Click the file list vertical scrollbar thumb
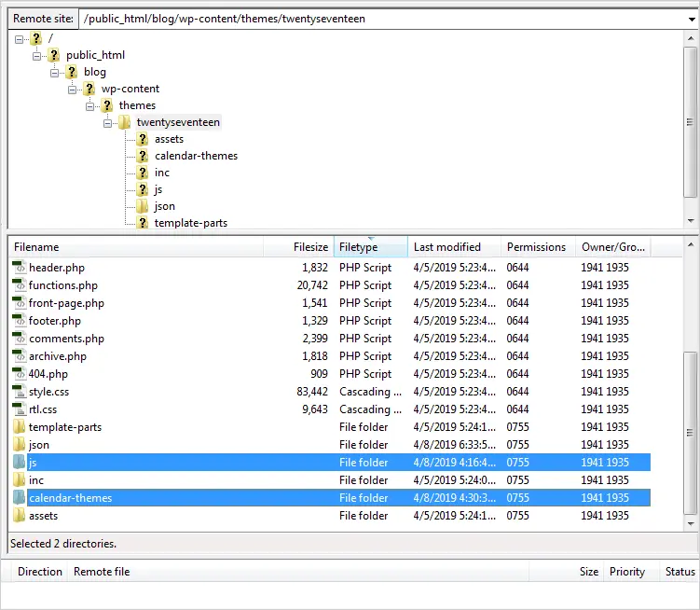Image resolution: width=700 pixels, height=610 pixels. click(x=690, y=433)
